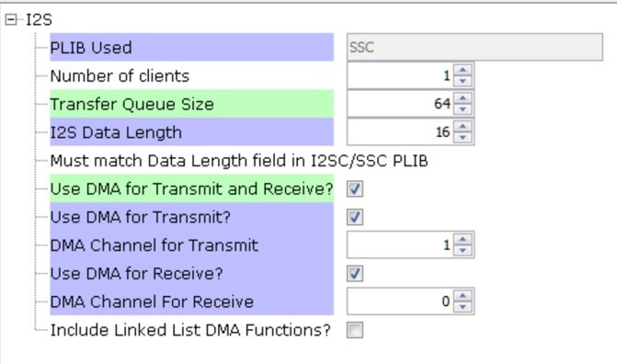The width and height of the screenshot is (617, 364).
Task: Increase Number of clients value
Action: (463, 70)
